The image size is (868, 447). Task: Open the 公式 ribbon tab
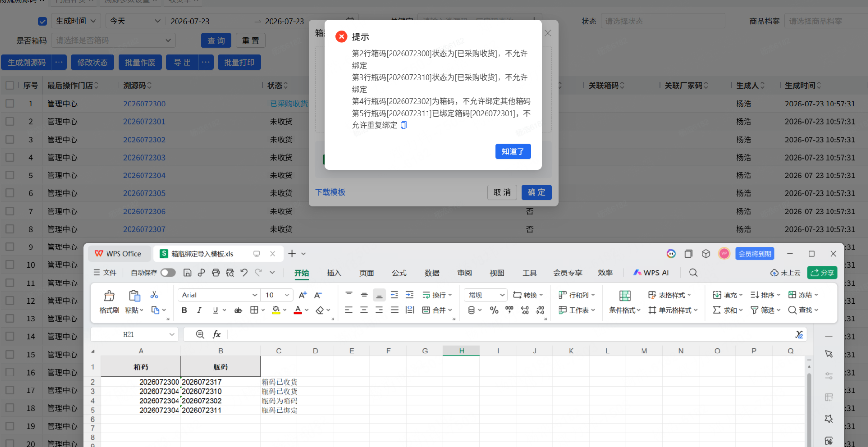pos(399,272)
